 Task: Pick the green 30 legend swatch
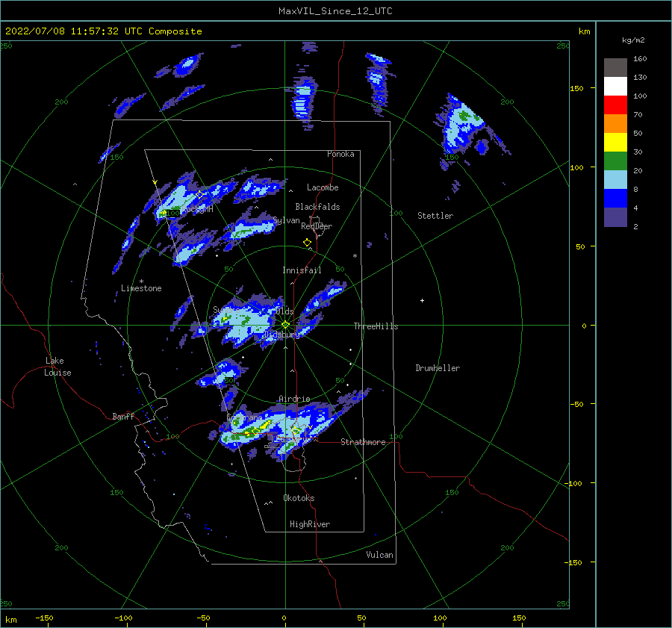coord(615,161)
